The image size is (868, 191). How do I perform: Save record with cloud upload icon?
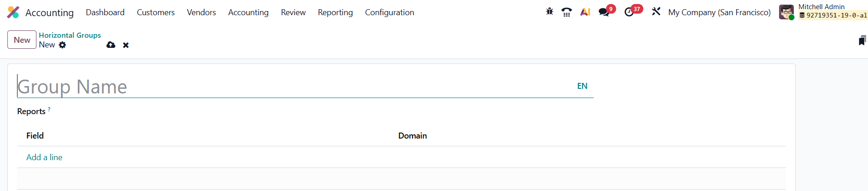click(x=111, y=45)
